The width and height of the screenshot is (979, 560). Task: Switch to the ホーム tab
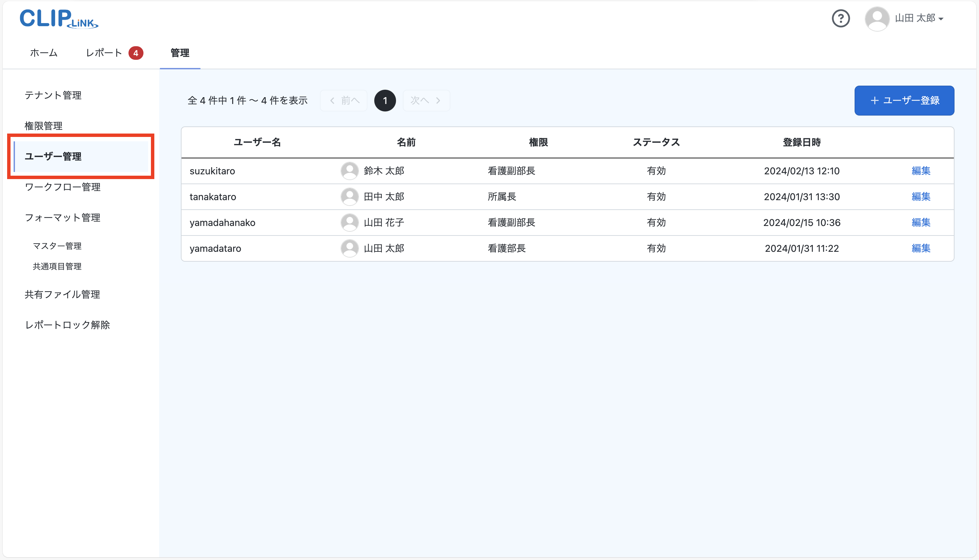(44, 53)
